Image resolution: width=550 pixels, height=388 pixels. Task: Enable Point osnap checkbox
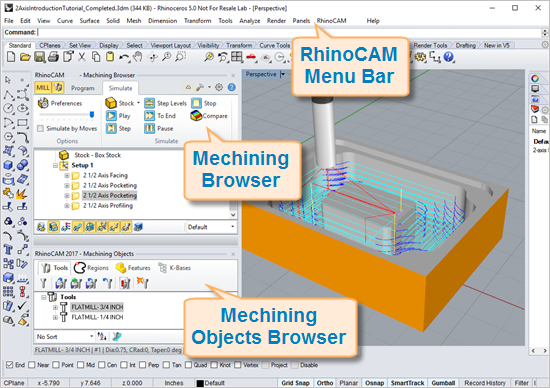click(56, 365)
